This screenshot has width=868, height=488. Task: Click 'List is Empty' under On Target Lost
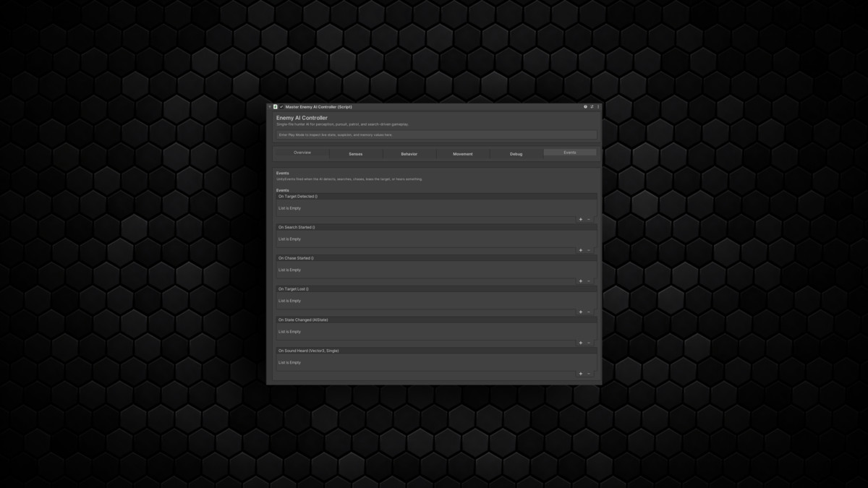[x=289, y=301]
